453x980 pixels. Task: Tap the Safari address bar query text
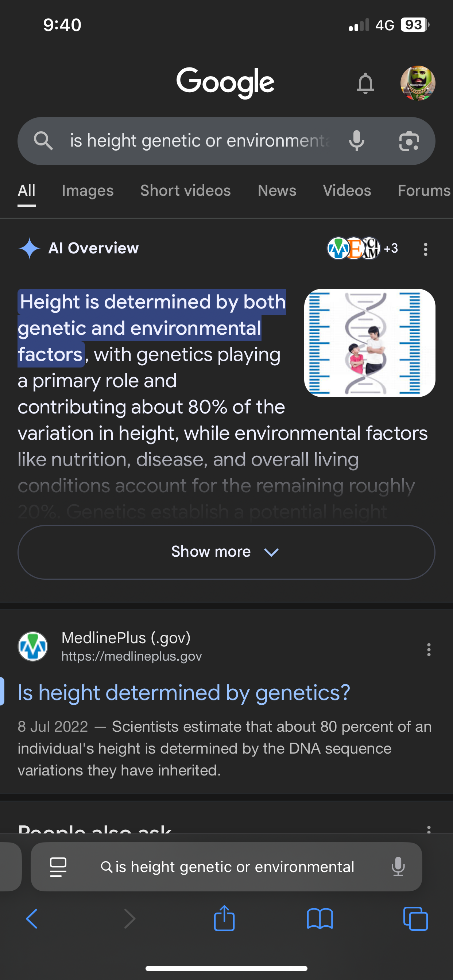[235, 867]
